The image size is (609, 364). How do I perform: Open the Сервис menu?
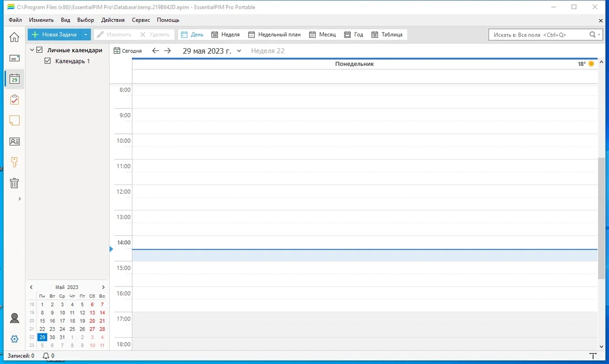(x=141, y=20)
